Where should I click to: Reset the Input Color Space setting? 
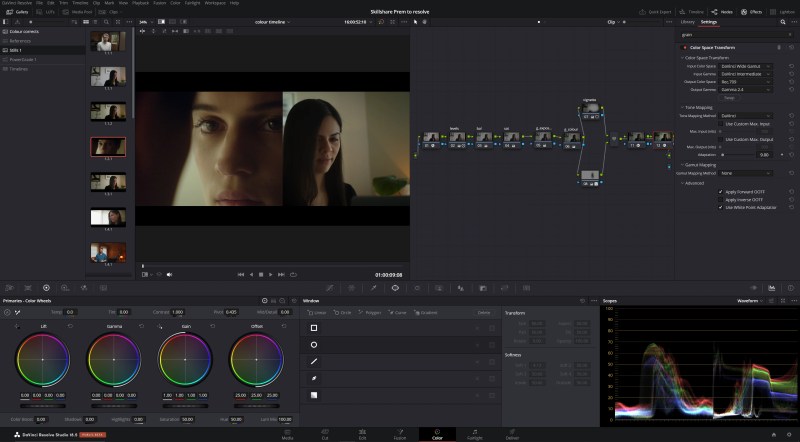(x=791, y=66)
